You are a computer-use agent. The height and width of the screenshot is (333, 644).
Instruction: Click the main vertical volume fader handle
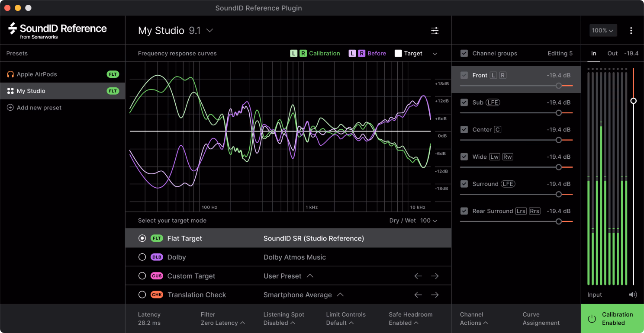pyautogui.click(x=634, y=101)
